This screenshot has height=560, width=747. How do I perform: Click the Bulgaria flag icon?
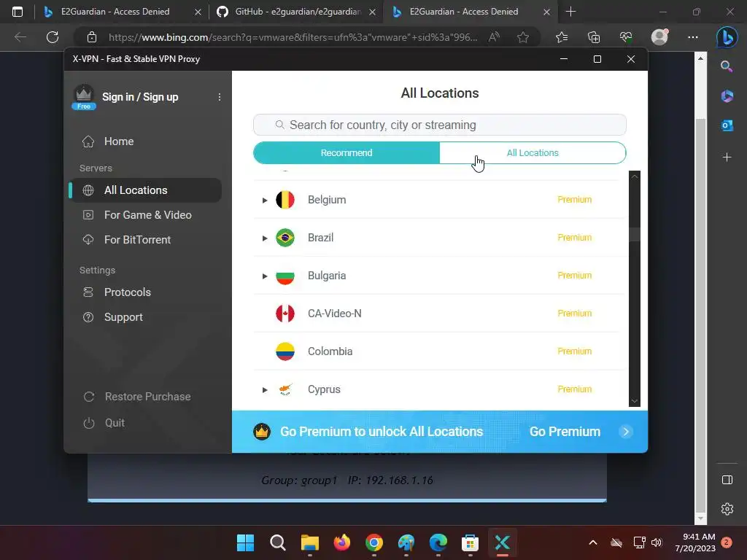[x=285, y=276]
